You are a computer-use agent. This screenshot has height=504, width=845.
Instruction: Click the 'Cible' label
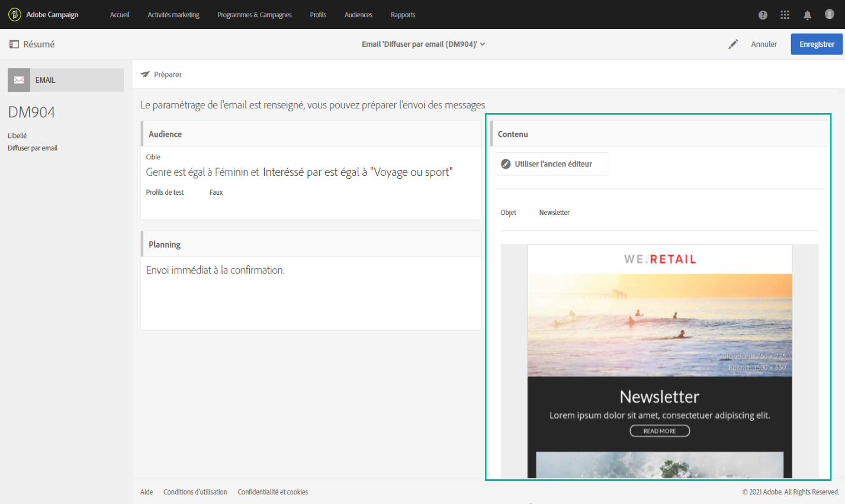click(x=153, y=157)
